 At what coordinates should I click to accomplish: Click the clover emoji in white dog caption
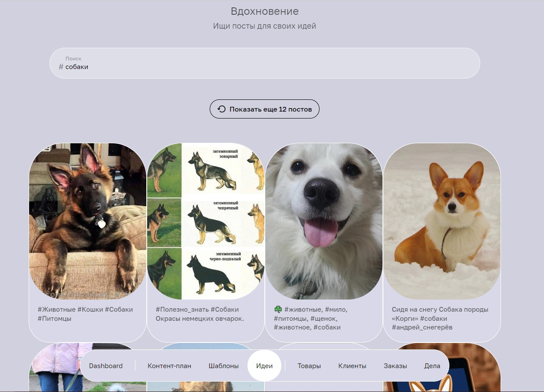tap(278, 310)
